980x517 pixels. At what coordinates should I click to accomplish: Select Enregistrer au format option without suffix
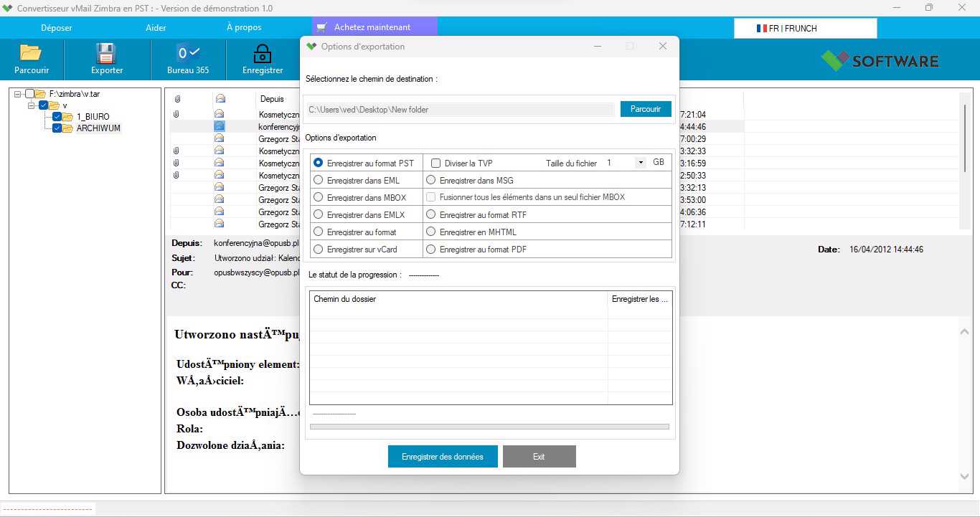pyautogui.click(x=319, y=232)
